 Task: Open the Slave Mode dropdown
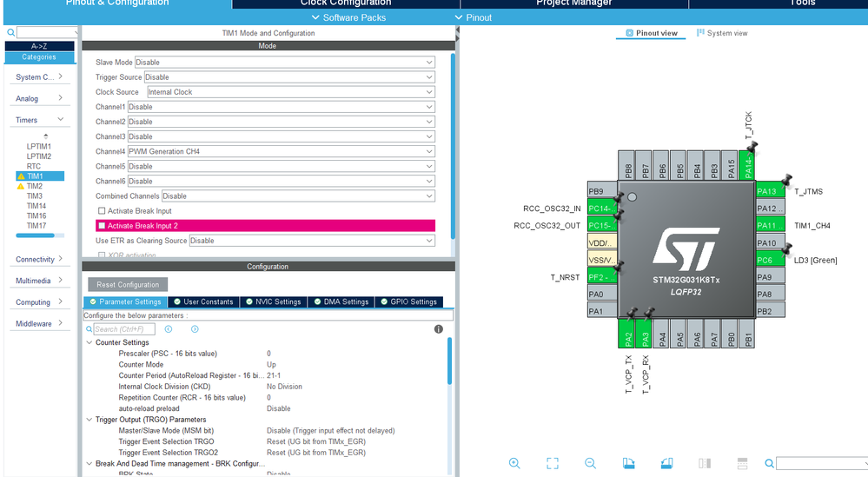(x=285, y=63)
